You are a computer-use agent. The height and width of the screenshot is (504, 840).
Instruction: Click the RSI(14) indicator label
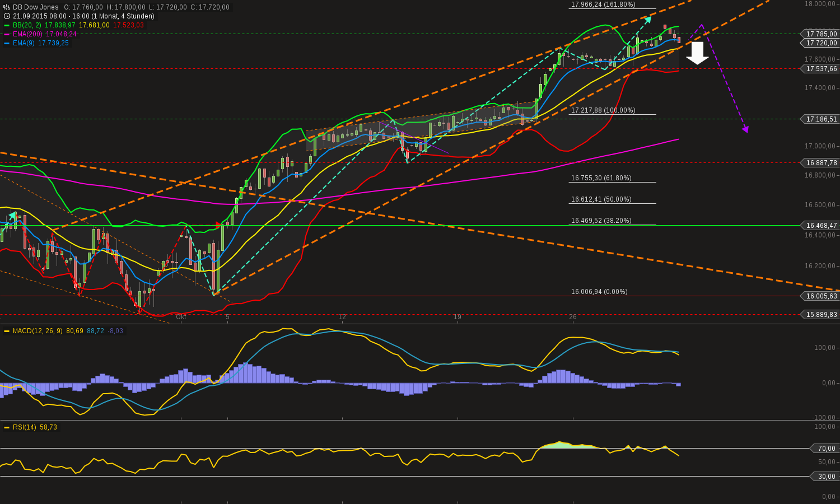25,427
